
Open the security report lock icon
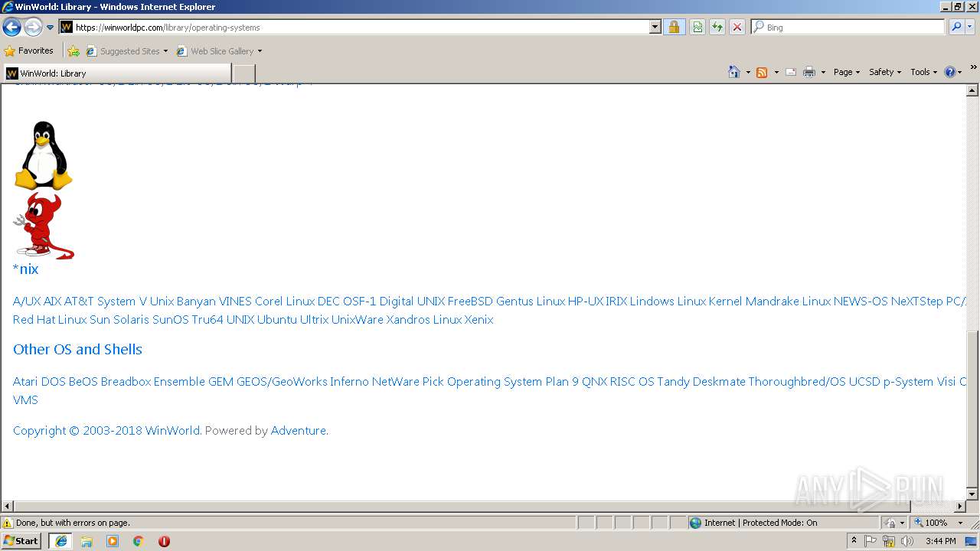click(x=674, y=27)
